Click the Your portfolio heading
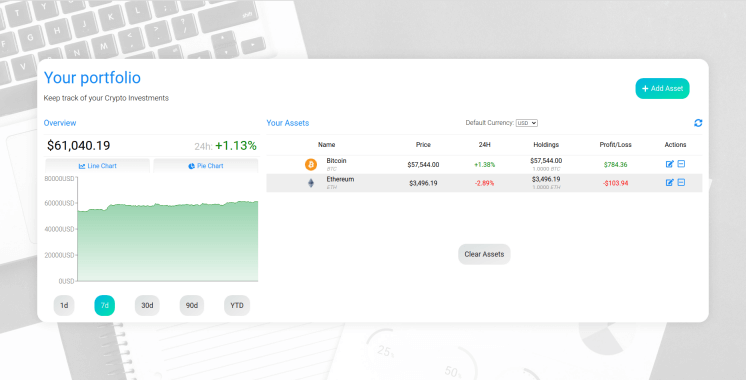Image resolution: width=746 pixels, height=380 pixels. point(92,78)
